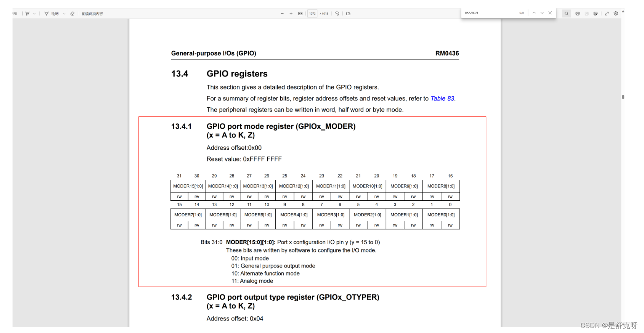Open the print dialog

click(578, 13)
